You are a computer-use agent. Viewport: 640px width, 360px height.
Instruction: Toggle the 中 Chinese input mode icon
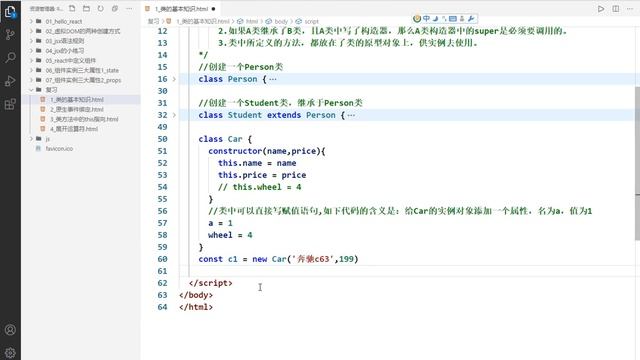tap(426, 18)
